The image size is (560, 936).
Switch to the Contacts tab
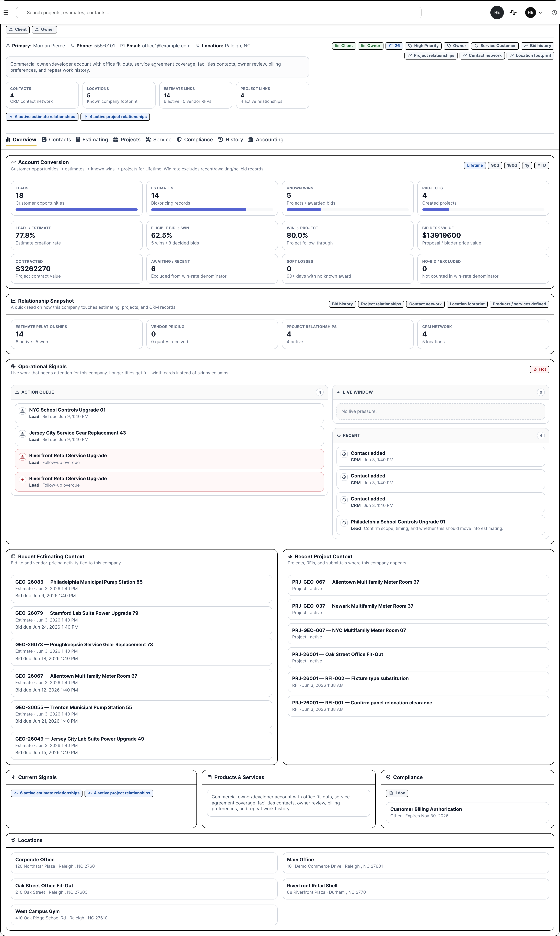pyautogui.click(x=56, y=140)
